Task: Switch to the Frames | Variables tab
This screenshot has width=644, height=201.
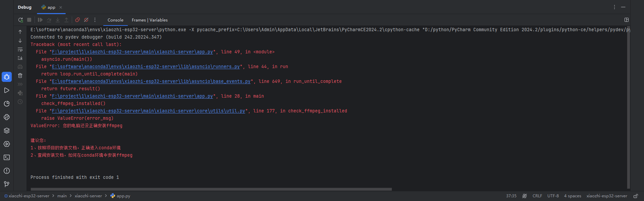Action: [x=150, y=20]
